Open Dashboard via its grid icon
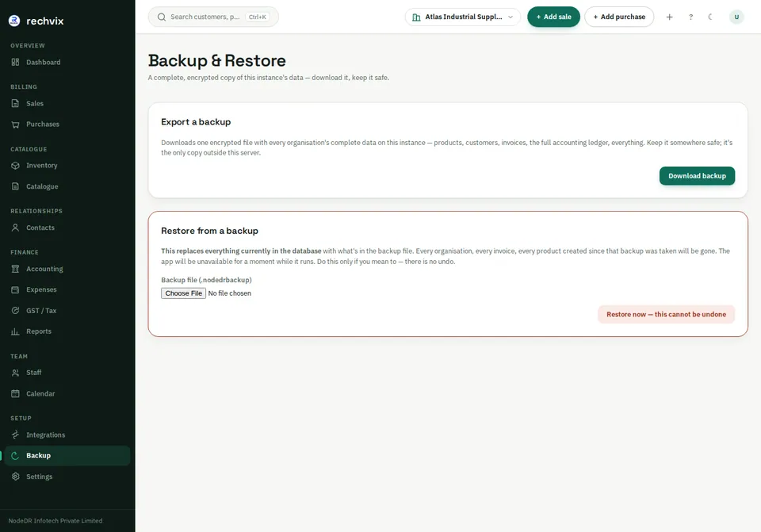Image resolution: width=761 pixels, height=532 pixels. (x=16, y=62)
